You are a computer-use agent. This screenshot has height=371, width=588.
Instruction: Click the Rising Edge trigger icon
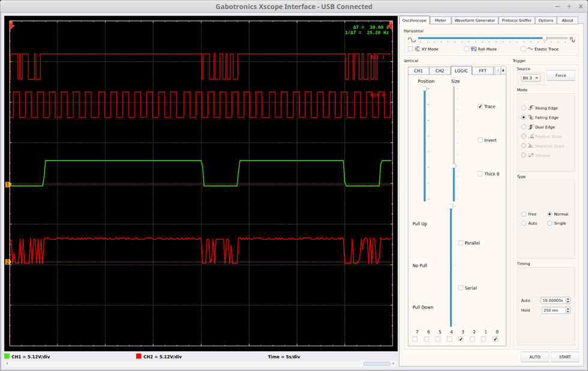(x=531, y=108)
